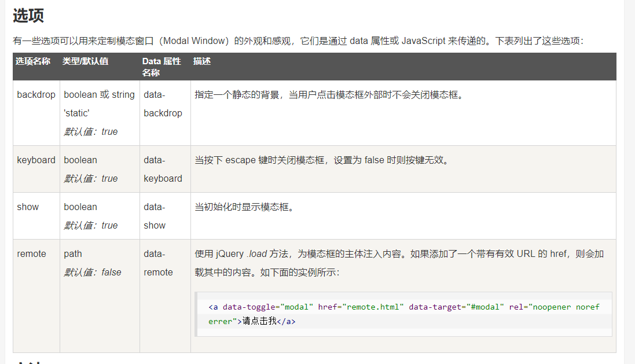Click the 描述 column header
This screenshot has height=364, width=635.
coord(201,61)
